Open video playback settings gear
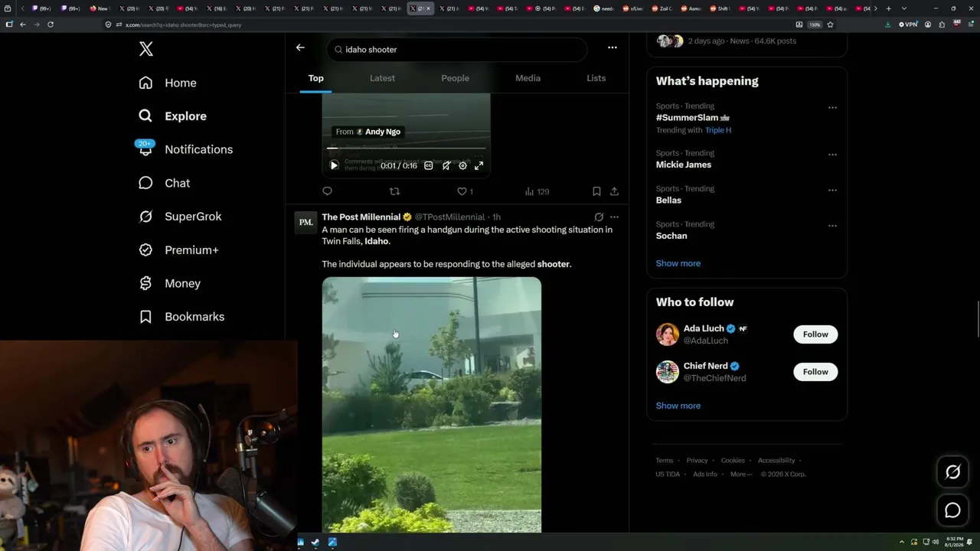The height and width of the screenshot is (551, 980). coord(462,165)
